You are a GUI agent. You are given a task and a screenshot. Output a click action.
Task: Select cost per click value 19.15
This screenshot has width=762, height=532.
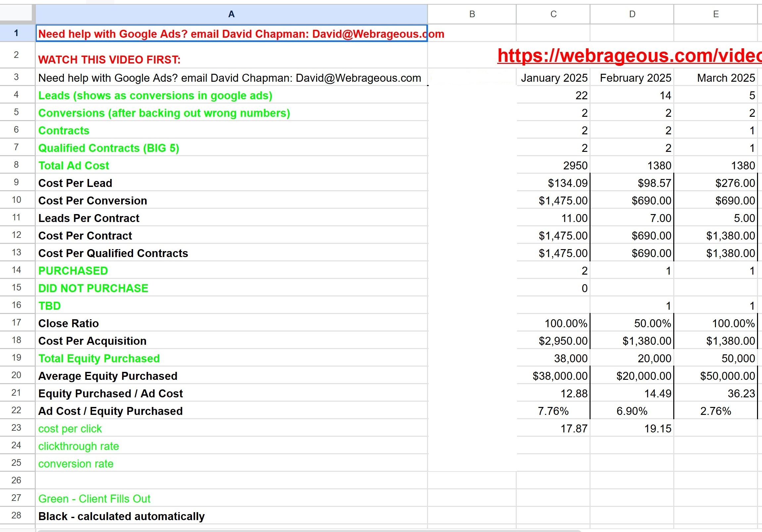(632, 428)
